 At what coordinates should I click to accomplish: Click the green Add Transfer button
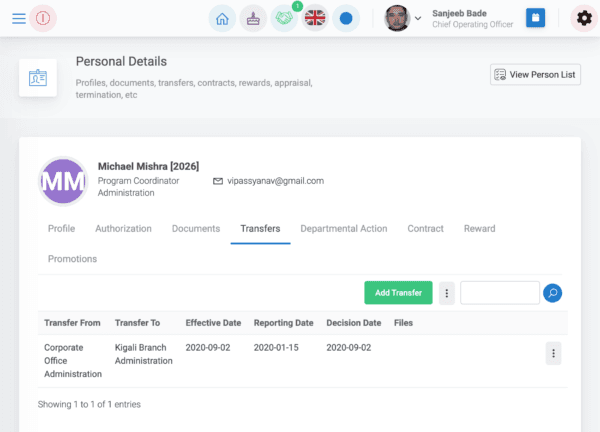[x=398, y=293]
